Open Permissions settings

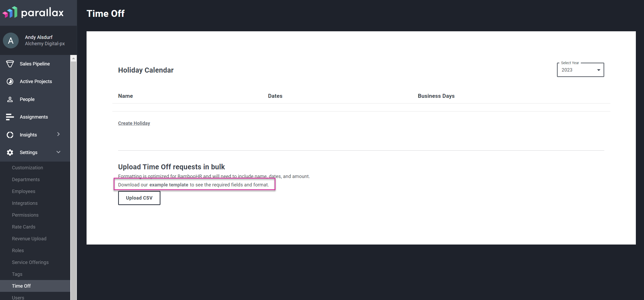[x=25, y=215]
